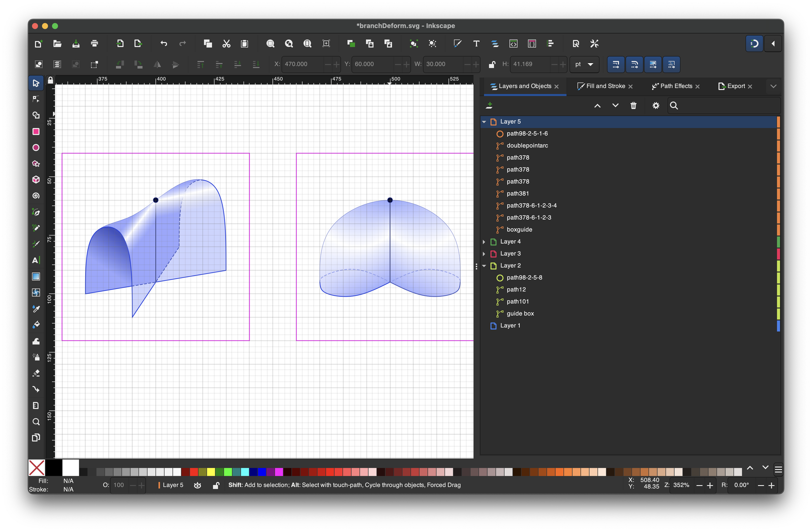Image resolution: width=812 pixels, height=531 pixels.
Task: Select the doublepointarc object
Action: (x=527, y=145)
